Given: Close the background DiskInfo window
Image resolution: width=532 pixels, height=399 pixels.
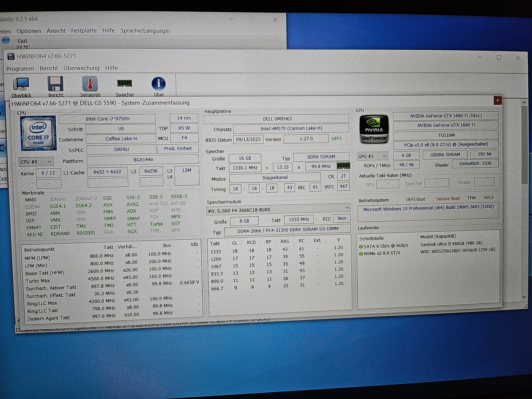Looking at the screenshot, I should point(275,20).
